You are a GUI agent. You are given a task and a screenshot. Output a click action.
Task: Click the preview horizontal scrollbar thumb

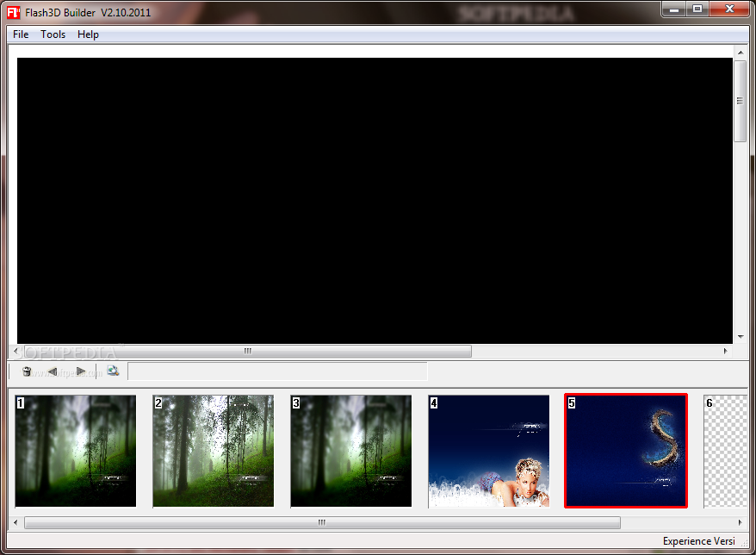click(247, 351)
